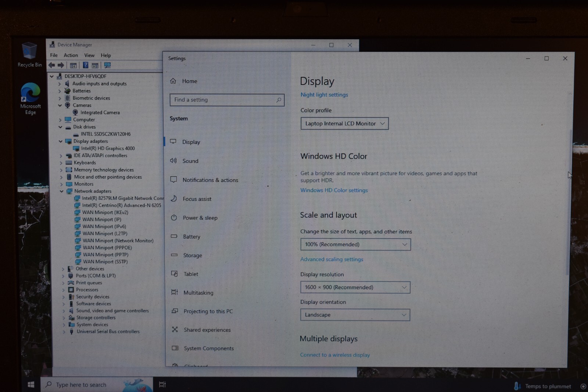588x392 pixels.
Task: Select DESKTOP-HFV6QDF root node
Action: click(x=85, y=76)
